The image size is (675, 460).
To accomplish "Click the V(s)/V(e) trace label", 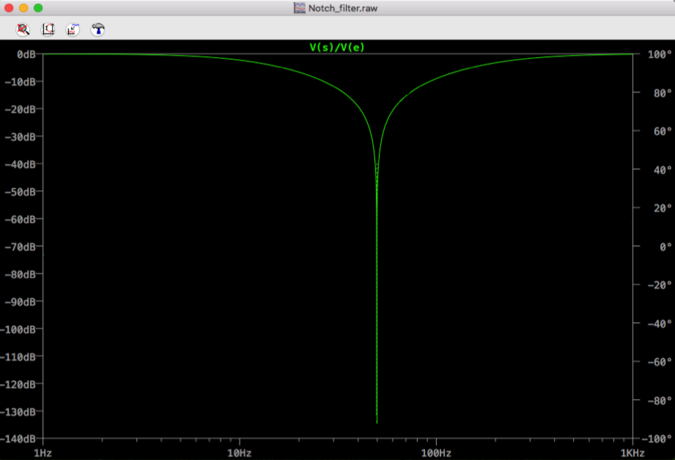I will [337, 47].
